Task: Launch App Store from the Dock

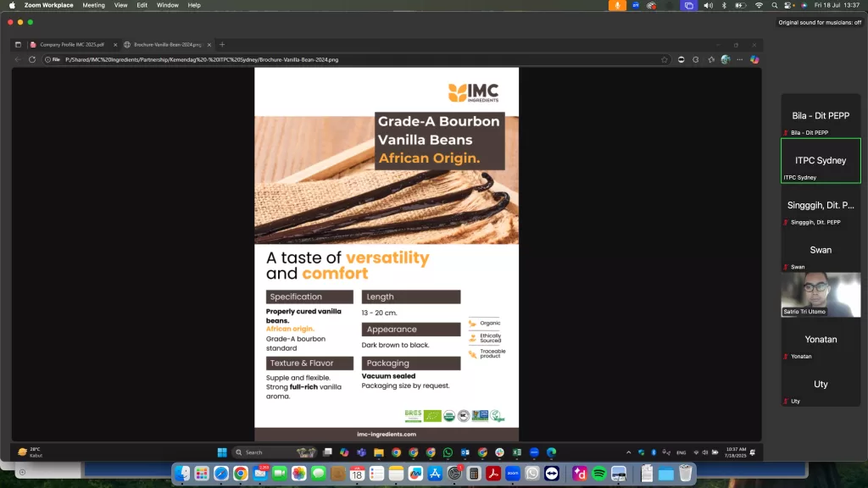Action: click(x=435, y=474)
